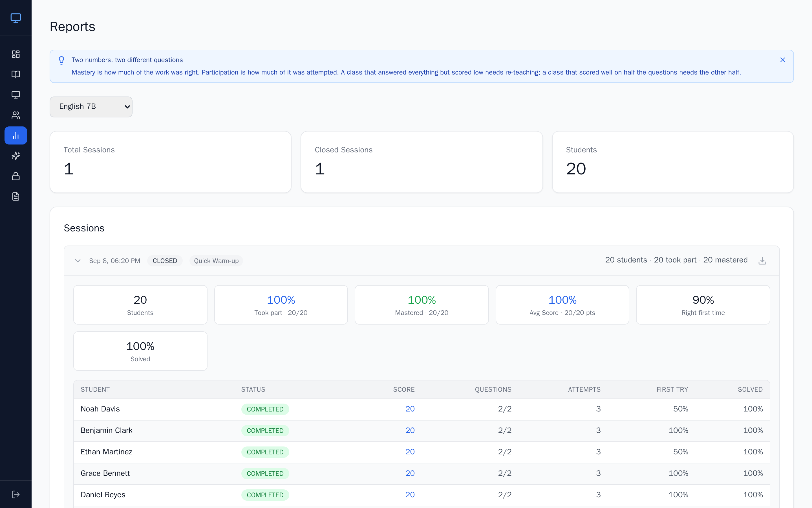This screenshot has height=508, width=812.
Task: Open the padlock icon in sidebar
Action: tap(16, 176)
